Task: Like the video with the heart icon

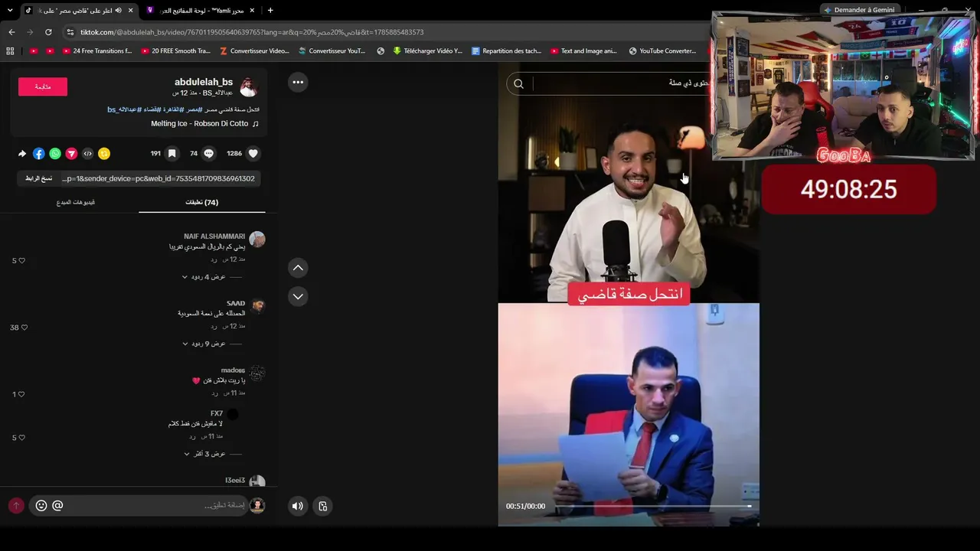Action: [x=253, y=154]
